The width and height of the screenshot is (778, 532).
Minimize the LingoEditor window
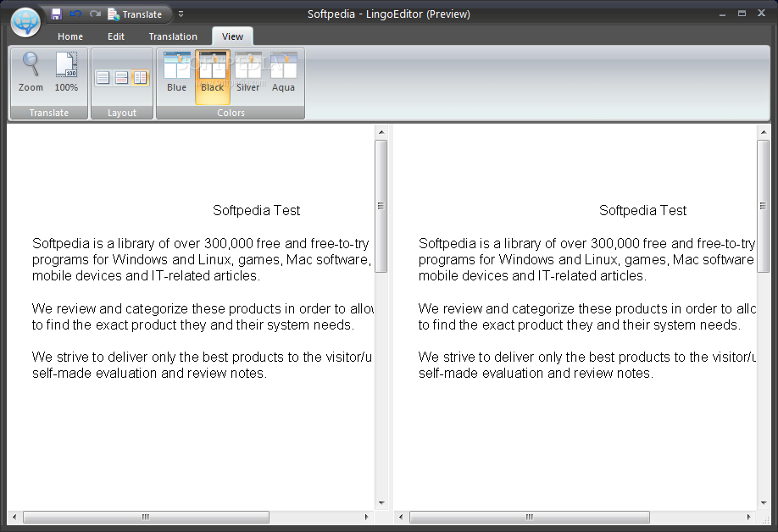click(x=722, y=14)
